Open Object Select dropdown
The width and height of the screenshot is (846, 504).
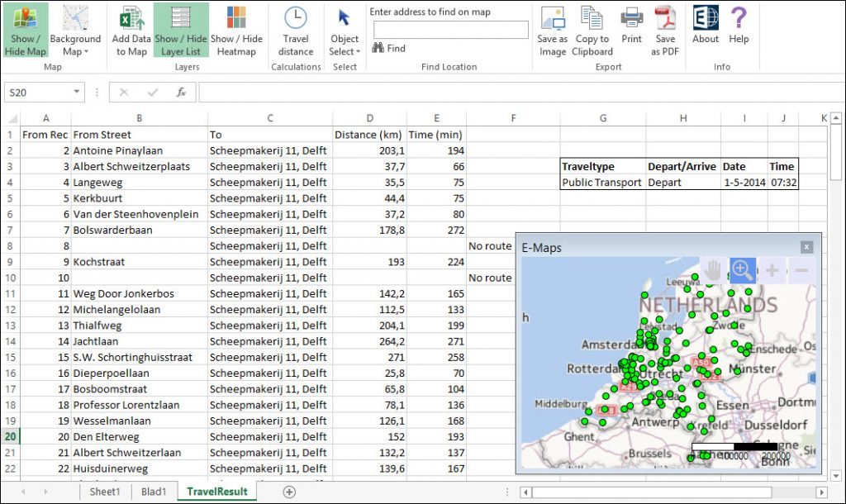pos(345,31)
